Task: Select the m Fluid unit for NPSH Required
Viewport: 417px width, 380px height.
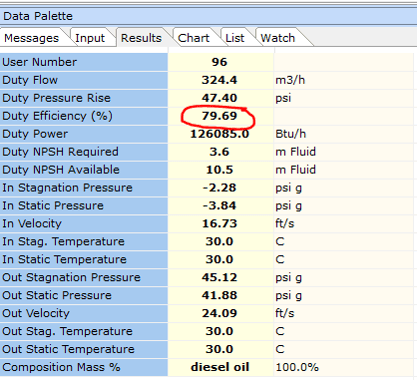Action: [296, 152]
